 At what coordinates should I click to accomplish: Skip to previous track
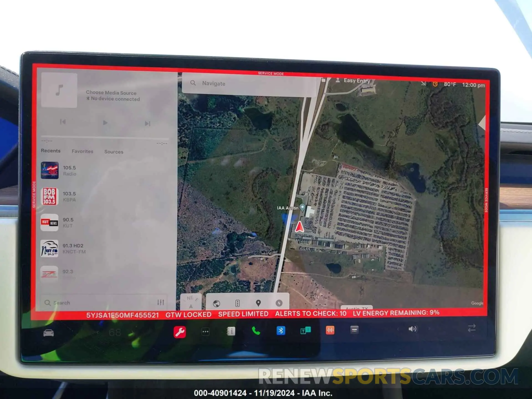63,122
